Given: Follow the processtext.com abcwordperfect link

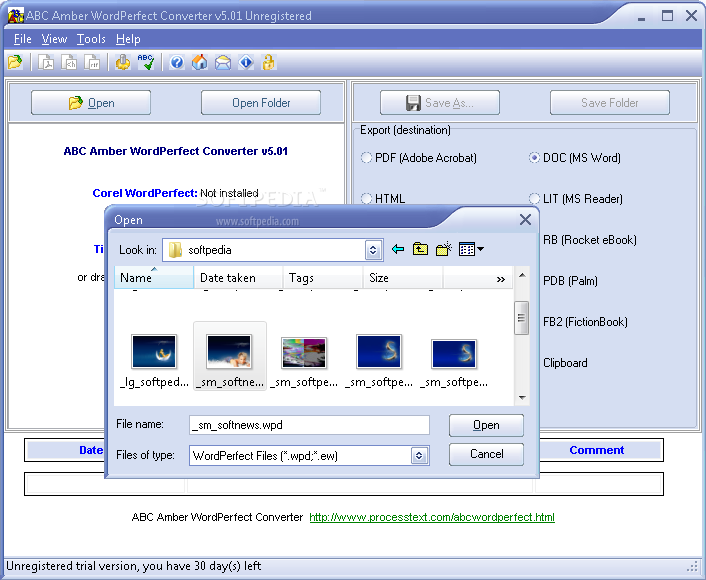Looking at the screenshot, I should tap(432, 517).
